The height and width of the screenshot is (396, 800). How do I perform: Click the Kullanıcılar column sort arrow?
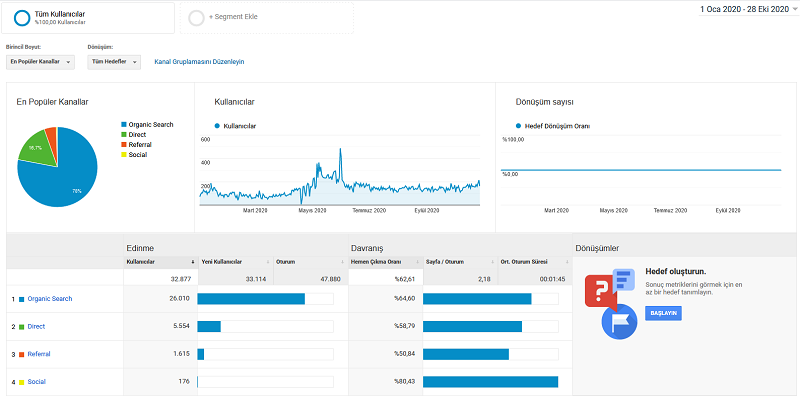(193, 262)
